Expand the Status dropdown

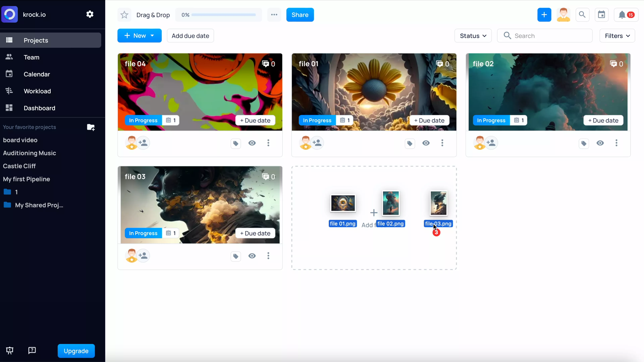pyautogui.click(x=473, y=36)
